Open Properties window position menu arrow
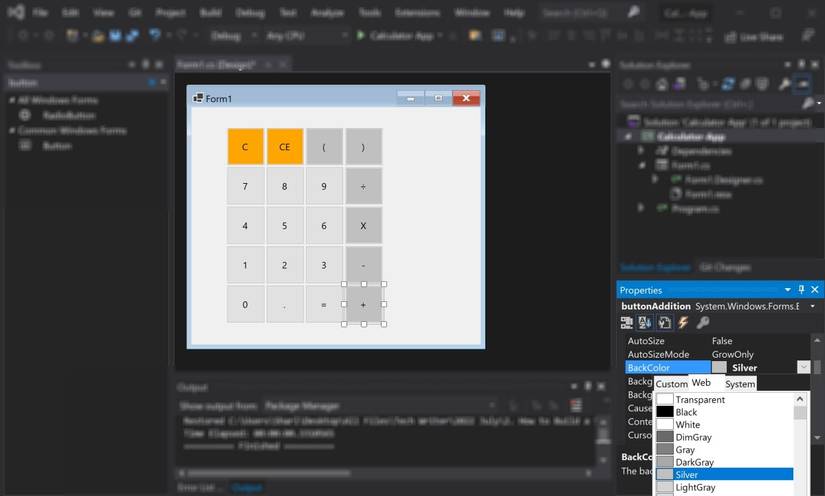825x496 pixels. (788, 290)
